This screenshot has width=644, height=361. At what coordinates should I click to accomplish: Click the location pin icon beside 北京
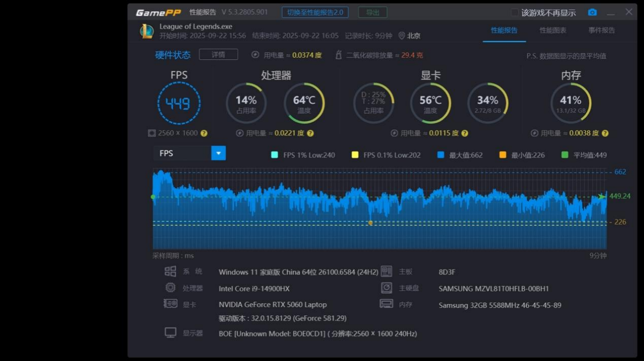tap(401, 36)
